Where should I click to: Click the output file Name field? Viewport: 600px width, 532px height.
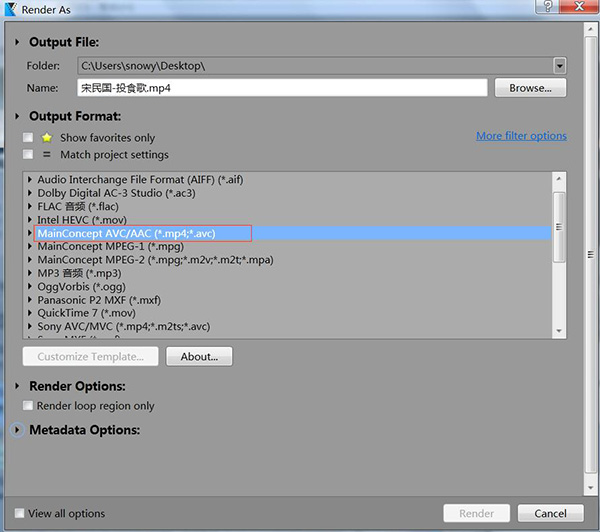[282, 88]
